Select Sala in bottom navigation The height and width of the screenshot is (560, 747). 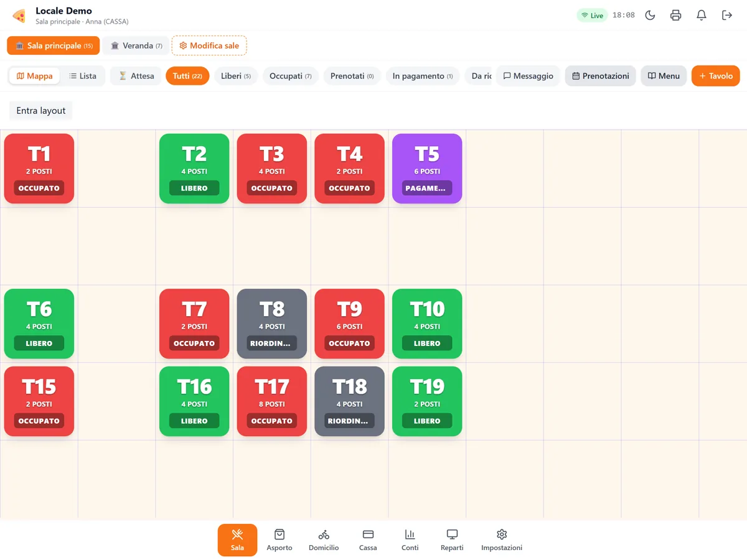click(237, 540)
